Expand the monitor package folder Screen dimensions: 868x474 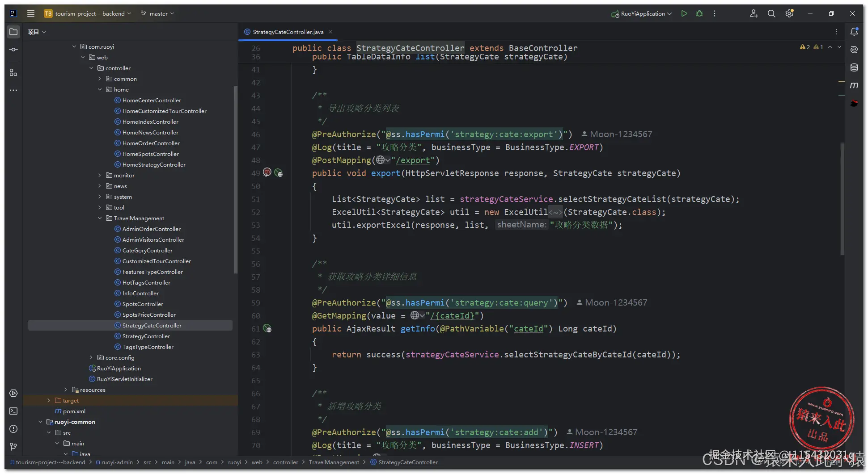point(100,176)
